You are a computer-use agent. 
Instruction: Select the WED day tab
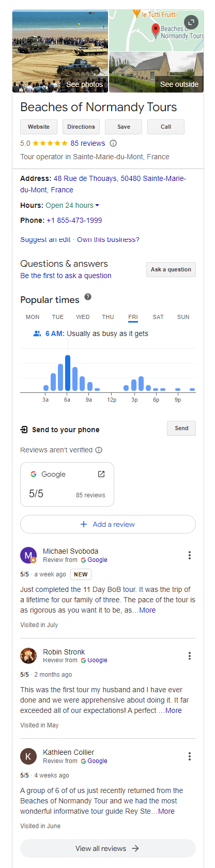pyautogui.click(x=83, y=317)
